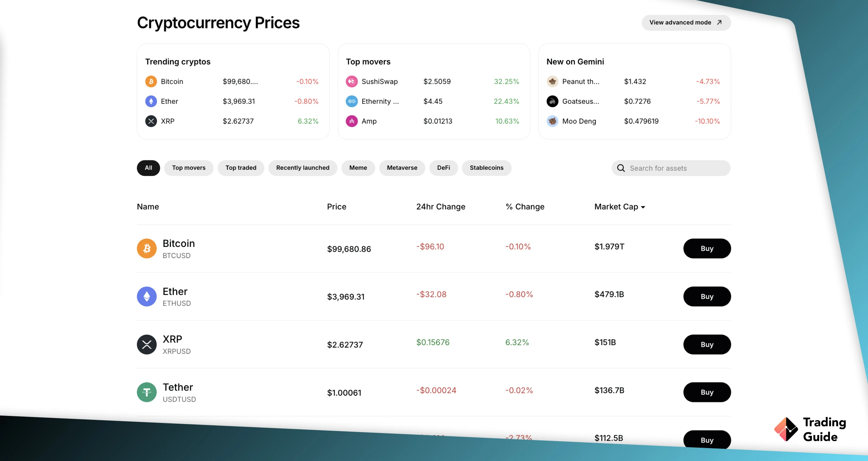Click the Moo Deng icon
Image resolution: width=868 pixels, height=461 pixels.
(x=552, y=121)
